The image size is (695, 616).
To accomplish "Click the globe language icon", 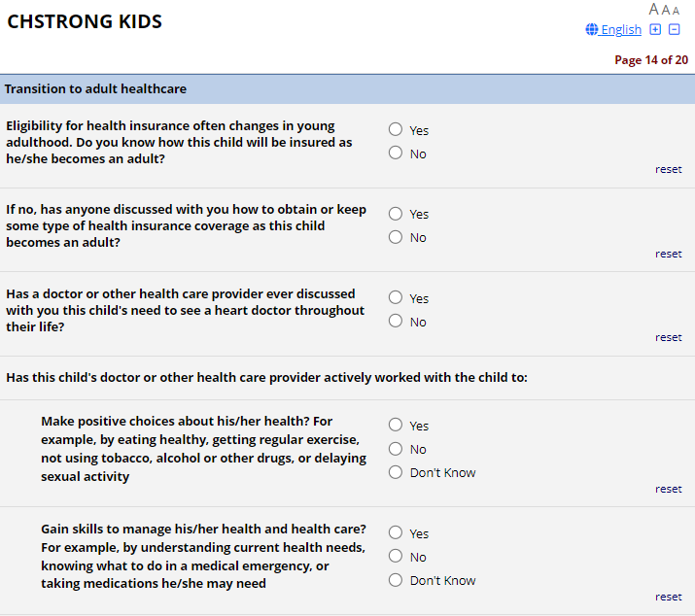I will click(x=592, y=29).
